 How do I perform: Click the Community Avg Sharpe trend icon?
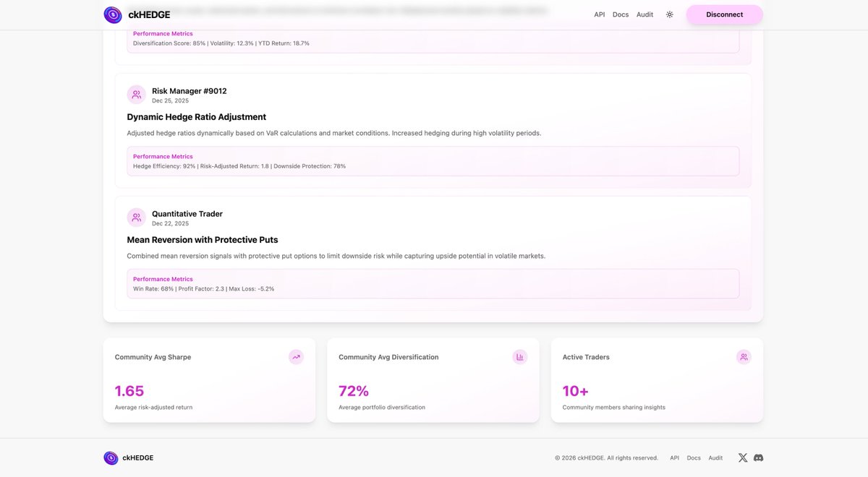coord(296,357)
